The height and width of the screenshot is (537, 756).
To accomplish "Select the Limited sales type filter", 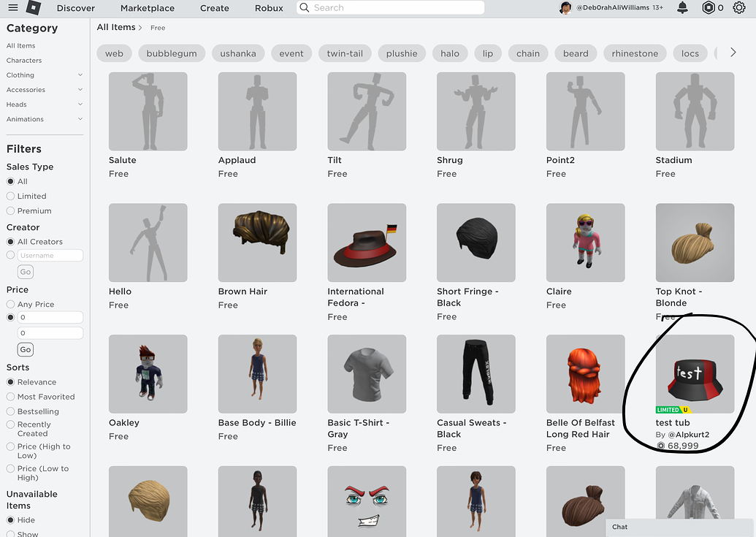I will coord(10,195).
